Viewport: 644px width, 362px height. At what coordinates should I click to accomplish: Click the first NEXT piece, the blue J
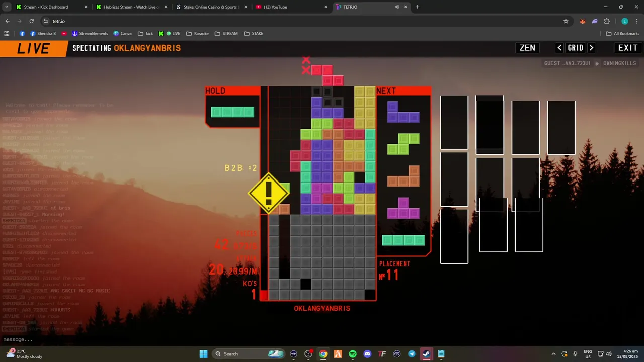[x=403, y=112]
